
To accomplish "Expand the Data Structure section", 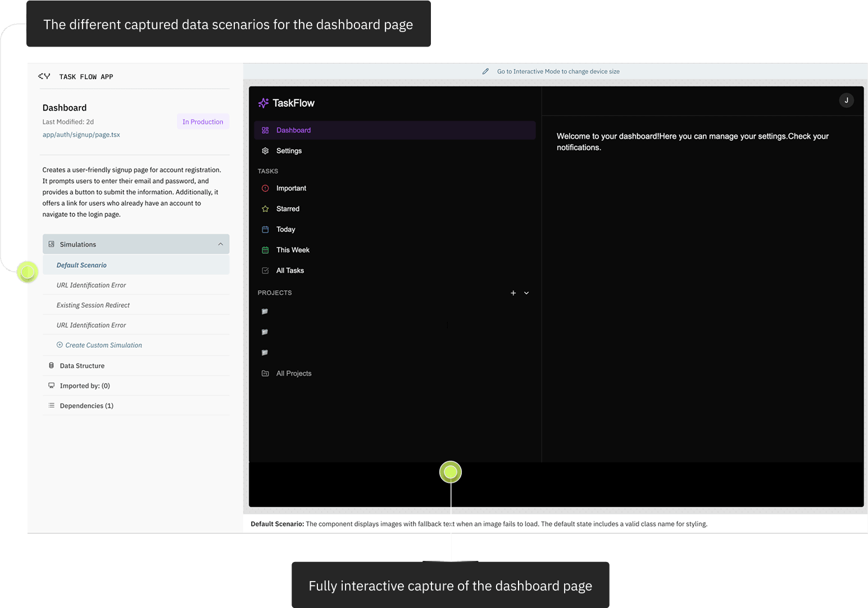I will (82, 366).
